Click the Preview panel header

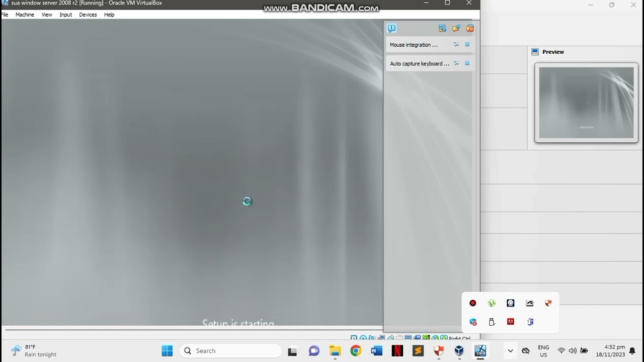point(553,52)
